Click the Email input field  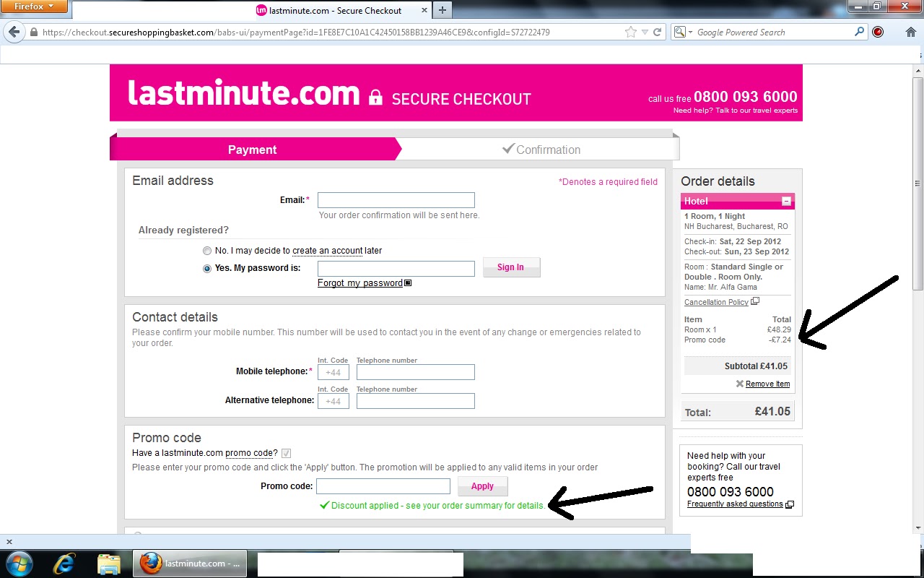[x=396, y=200]
